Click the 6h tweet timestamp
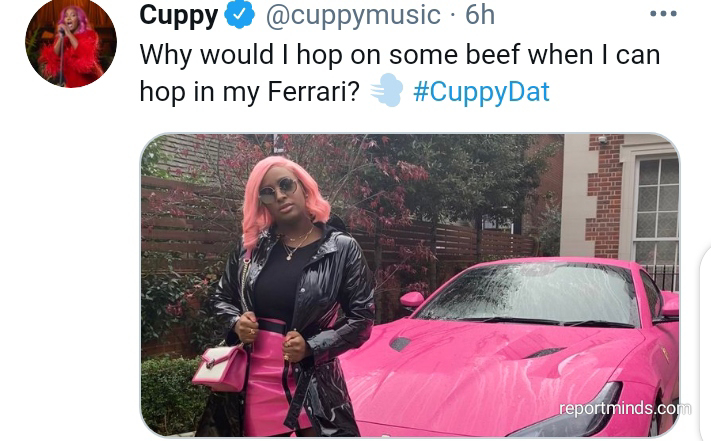711x441 pixels. 480,15
